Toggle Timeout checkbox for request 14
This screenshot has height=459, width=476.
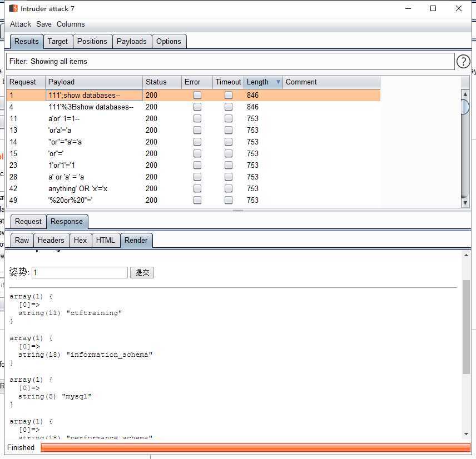[x=229, y=142]
